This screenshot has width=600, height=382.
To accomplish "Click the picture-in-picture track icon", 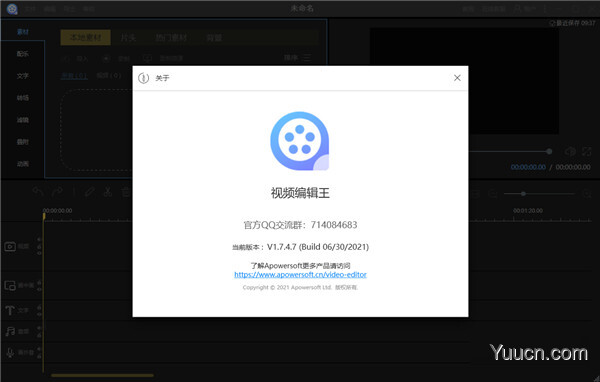I will click(10, 285).
